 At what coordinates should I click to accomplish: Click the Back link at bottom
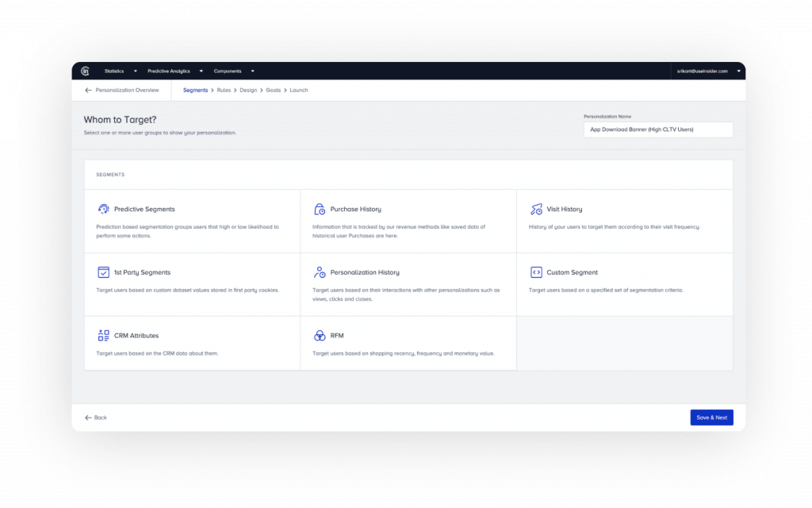96,418
